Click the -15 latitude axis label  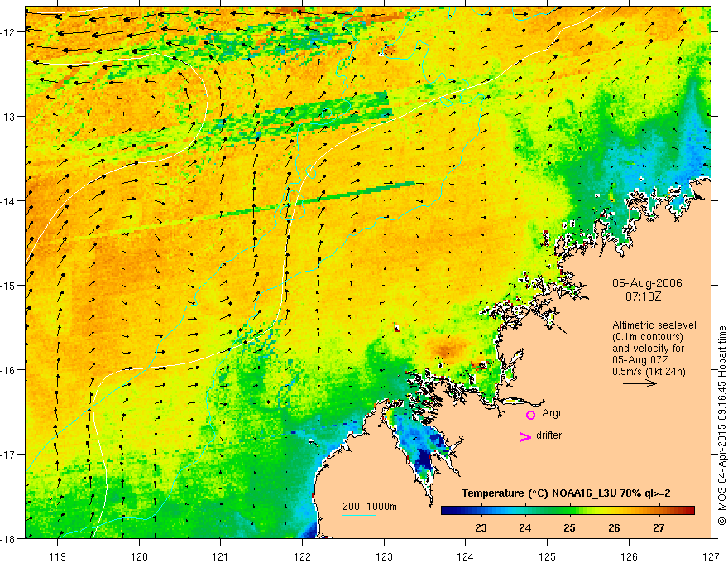pyautogui.click(x=9, y=285)
